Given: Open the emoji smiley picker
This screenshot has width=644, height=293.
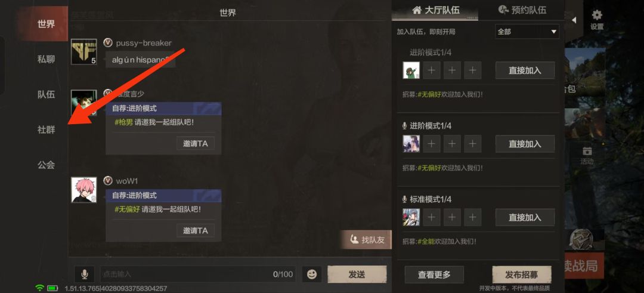Looking at the screenshot, I should 312,274.
